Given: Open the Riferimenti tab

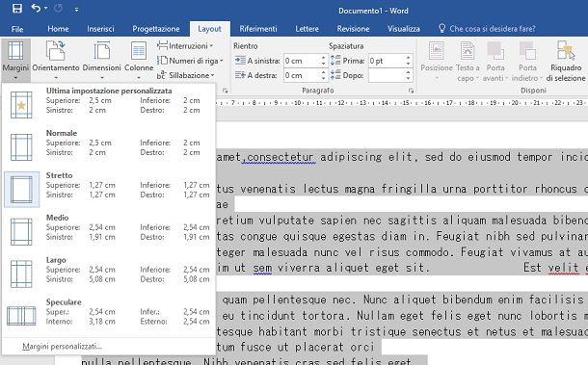Looking at the screenshot, I should click(x=258, y=29).
